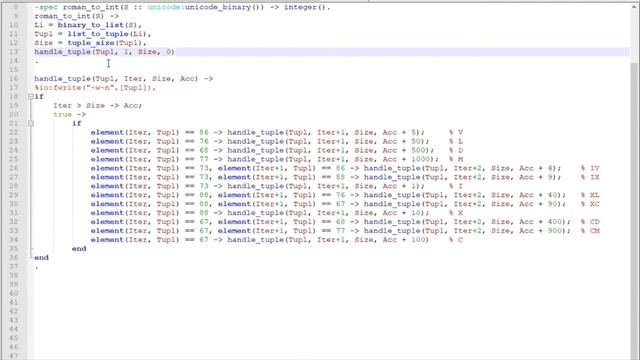Click the commented io:fwrite line
640x360 pixels.
click(95, 88)
